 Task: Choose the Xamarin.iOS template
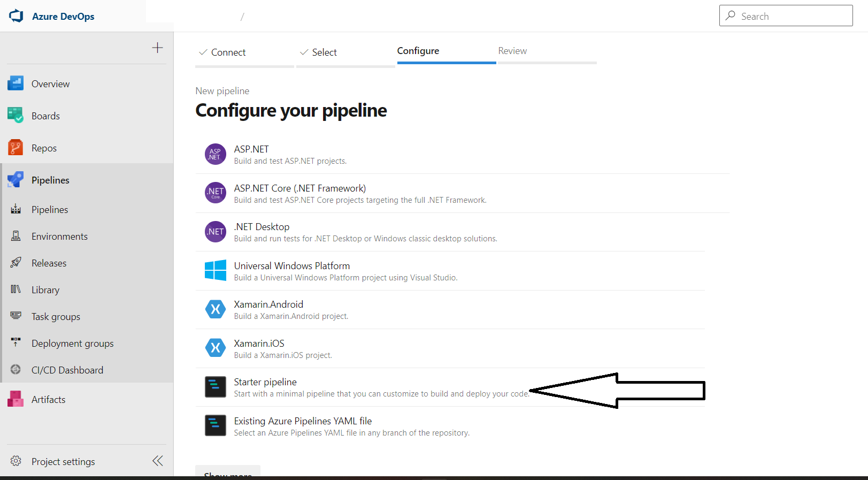point(259,344)
